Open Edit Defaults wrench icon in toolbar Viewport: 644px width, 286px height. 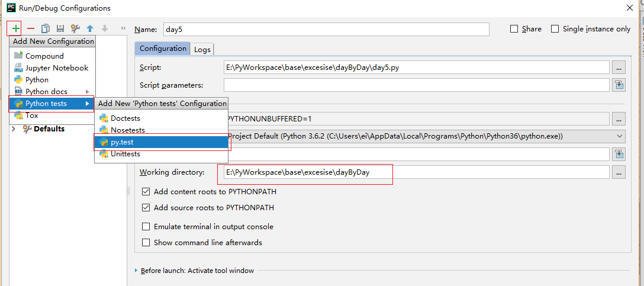tap(75, 28)
